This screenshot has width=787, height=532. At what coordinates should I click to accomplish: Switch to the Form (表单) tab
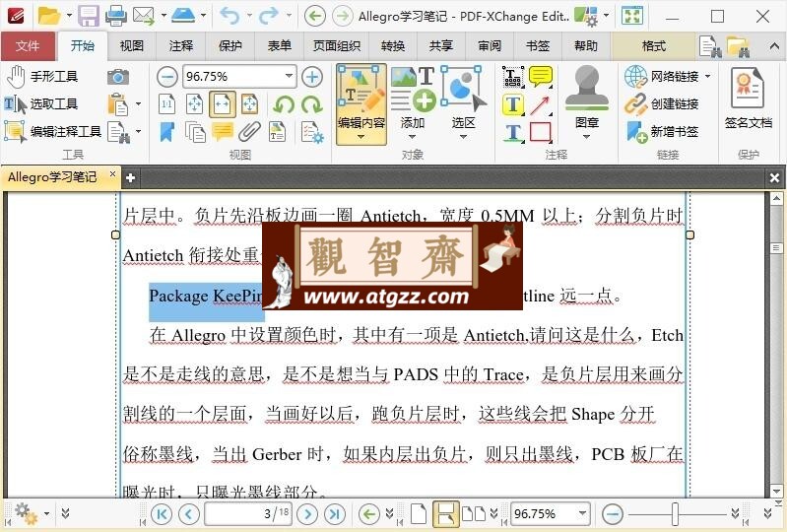point(280,46)
